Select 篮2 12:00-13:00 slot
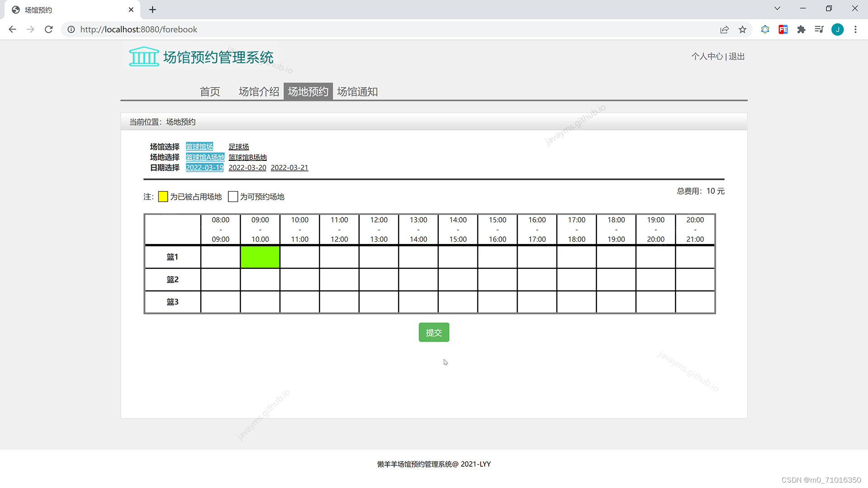This screenshot has width=868, height=488. [379, 279]
